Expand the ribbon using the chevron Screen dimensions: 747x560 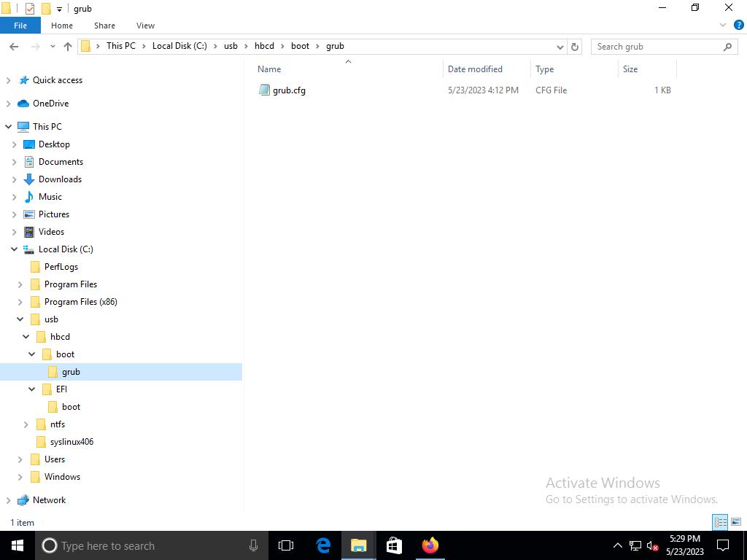point(723,26)
